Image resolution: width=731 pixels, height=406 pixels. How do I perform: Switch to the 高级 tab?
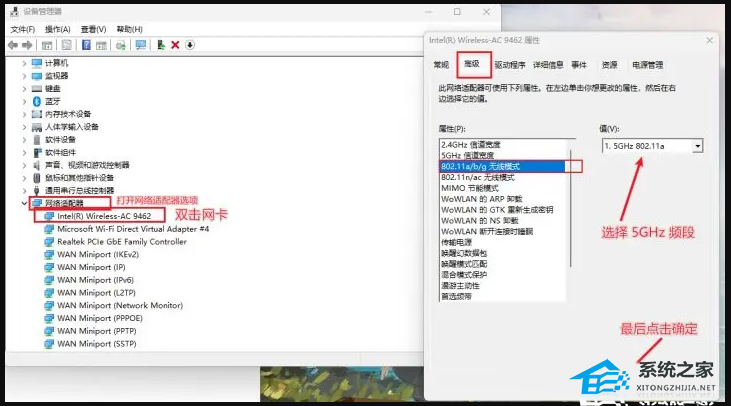pos(472,64)
